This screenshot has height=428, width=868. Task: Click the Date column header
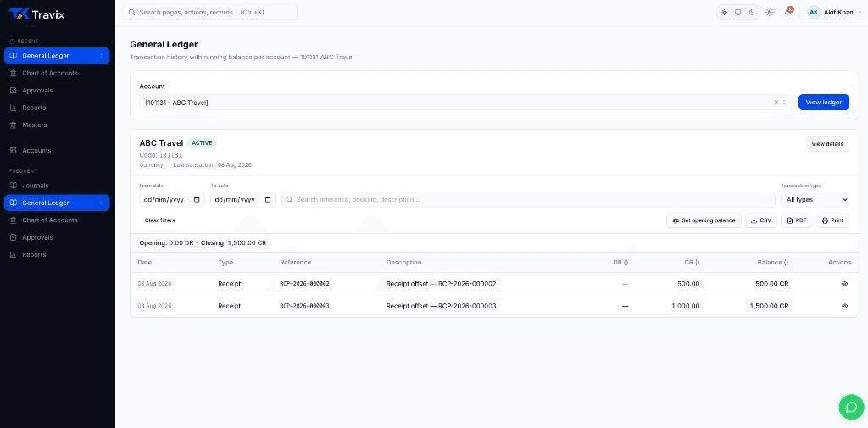[x=144, y=263]
